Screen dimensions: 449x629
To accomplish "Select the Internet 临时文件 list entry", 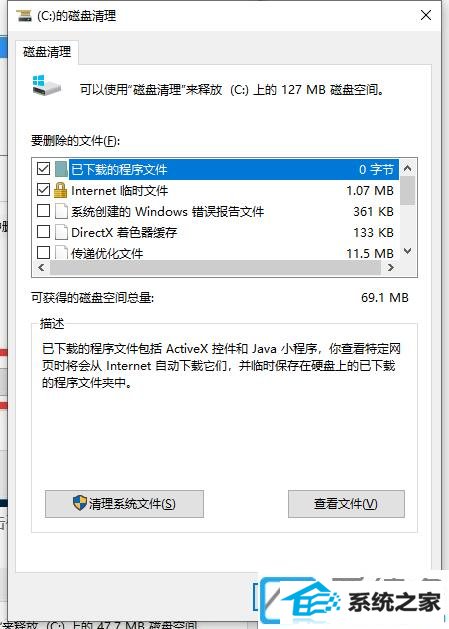I will (217, 190).
